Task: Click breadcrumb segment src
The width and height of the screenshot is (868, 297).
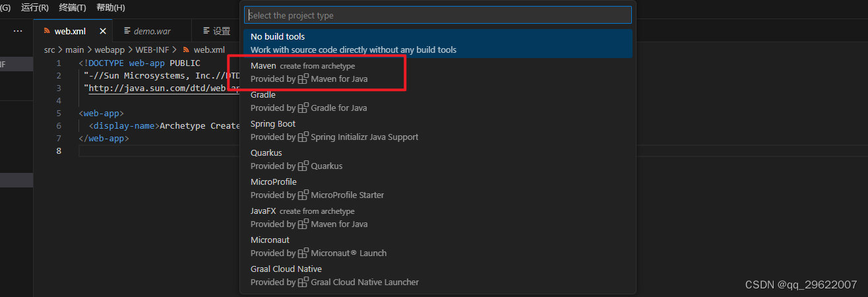Action: [x=49, y=49]
